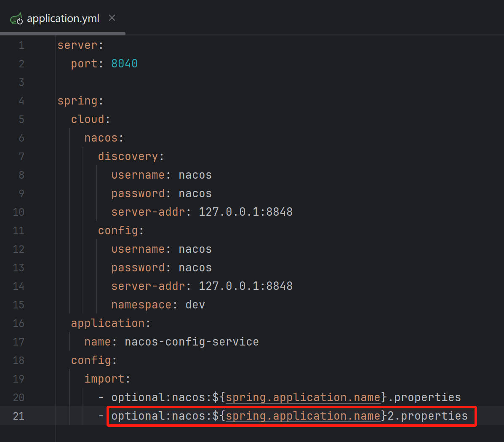
Task: Click the 'import:' key on line 19
Action: click(x=107, y=379)
